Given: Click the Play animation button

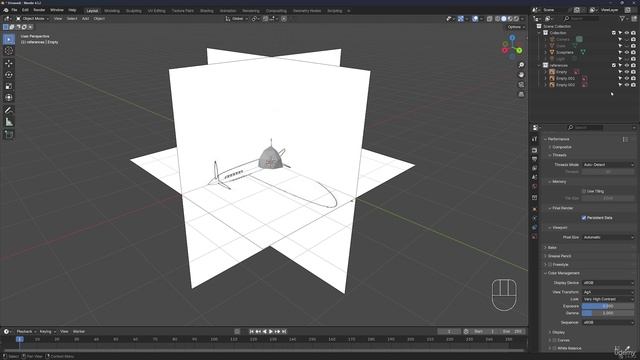Looking at the screenshot, I should pyautogui.click(x=271, y=332).
